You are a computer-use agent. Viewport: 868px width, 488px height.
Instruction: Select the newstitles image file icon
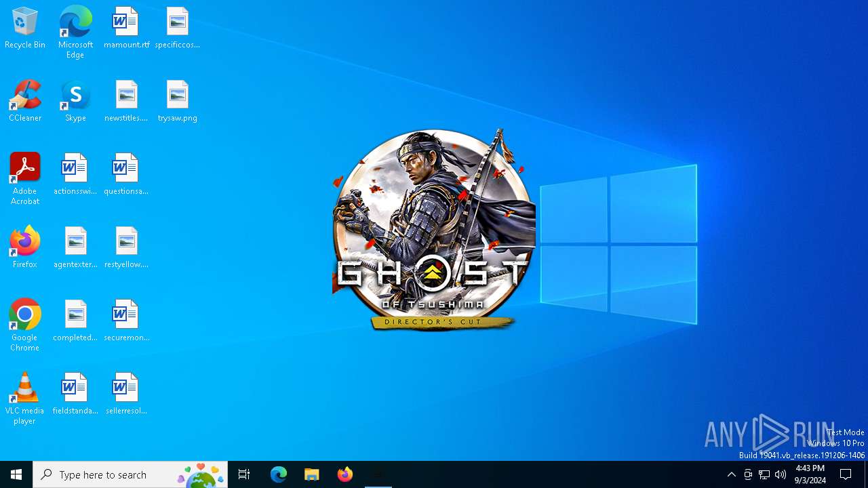coord(127,102)
